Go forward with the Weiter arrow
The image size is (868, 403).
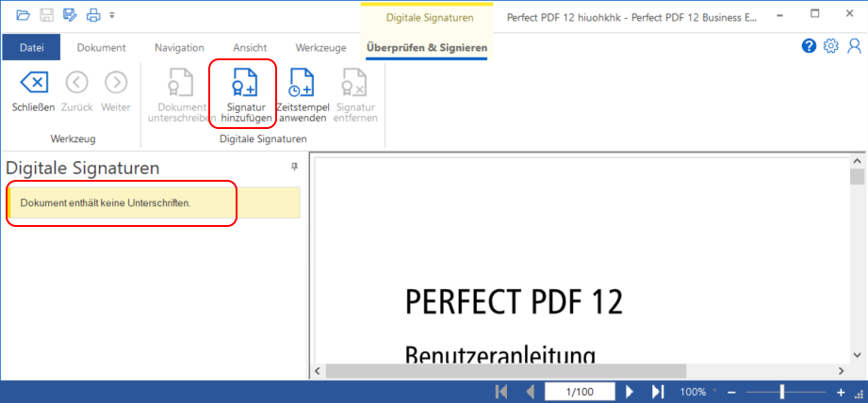coord(116,83)
